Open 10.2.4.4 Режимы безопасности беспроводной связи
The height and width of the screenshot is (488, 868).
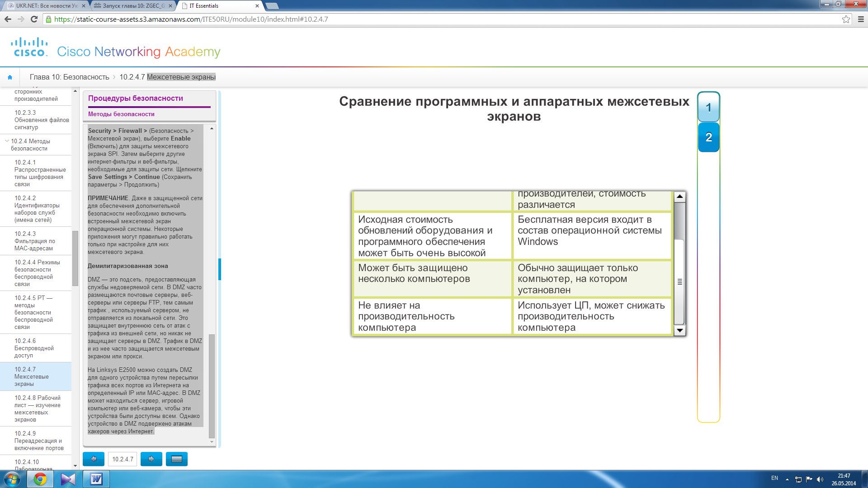36,273
